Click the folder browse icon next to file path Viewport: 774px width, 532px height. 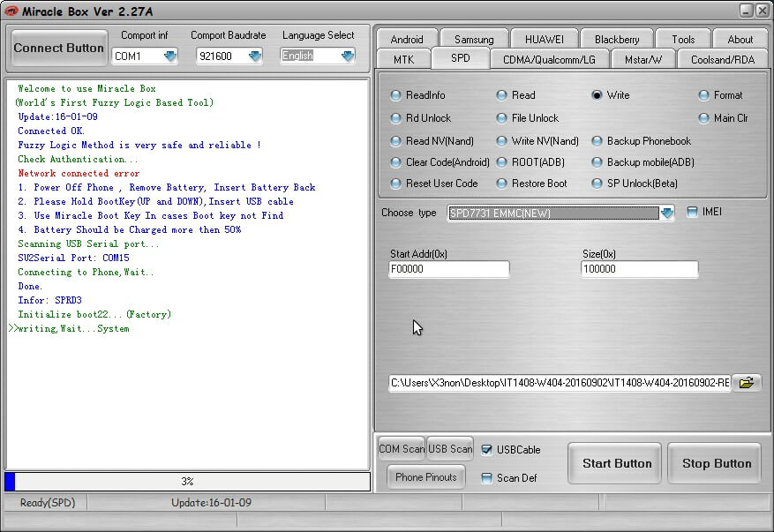point(747,383)
